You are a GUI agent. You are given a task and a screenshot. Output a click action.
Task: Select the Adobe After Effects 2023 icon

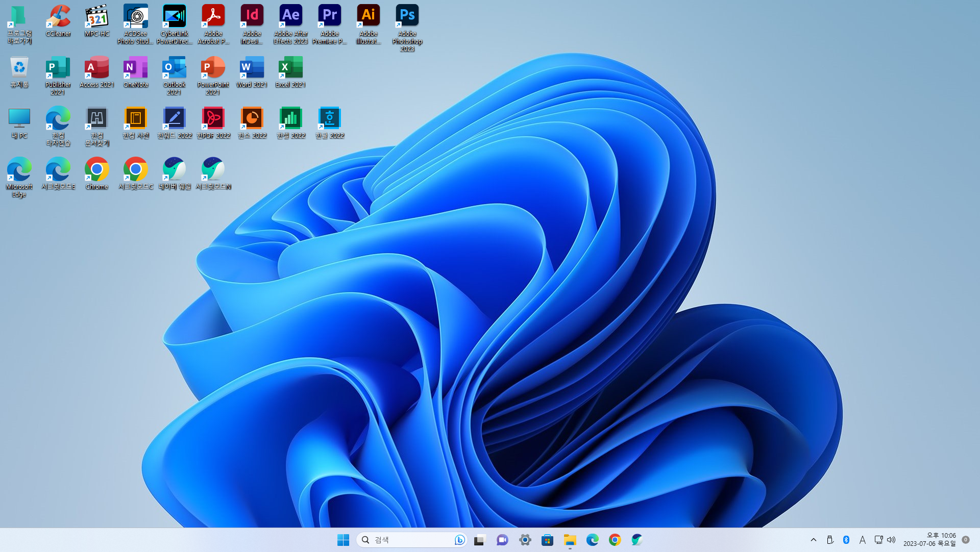290,16
